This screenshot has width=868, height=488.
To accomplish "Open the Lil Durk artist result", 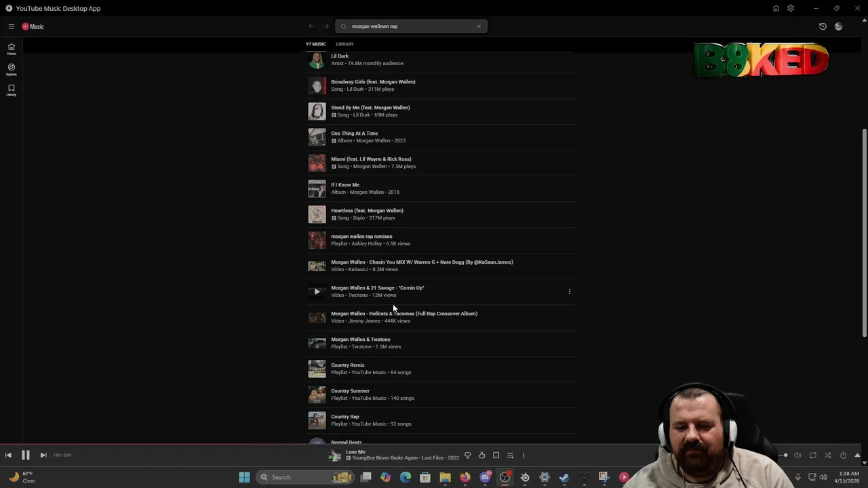I will click(x=443, y=60).
